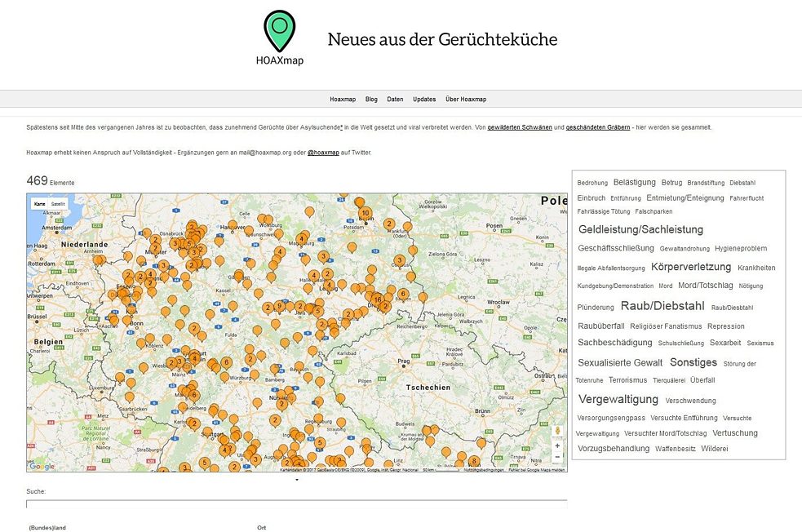Select the Street View pegman
The image size is (802, 532).
click(x=557, y=430)
